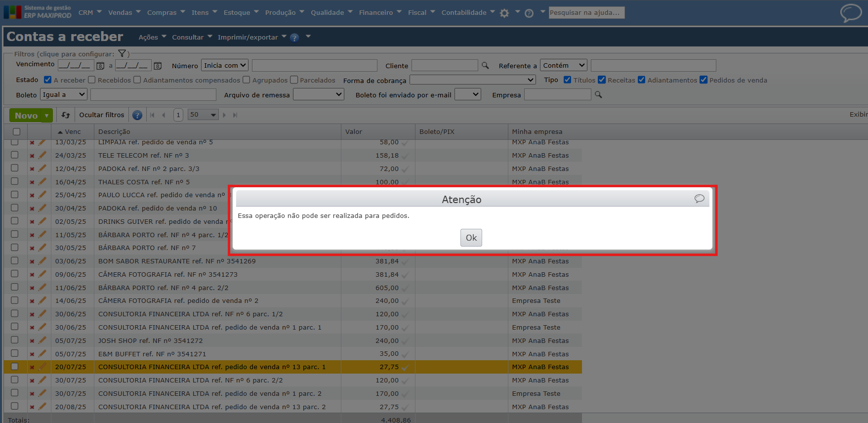Open the Ações menu

tap(152, 37)
